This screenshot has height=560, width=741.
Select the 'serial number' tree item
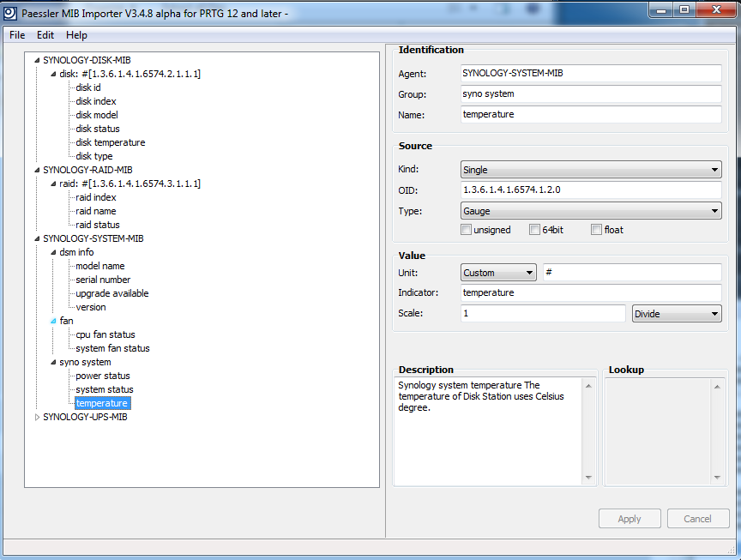pyautogui.click(x=103, y=280)
